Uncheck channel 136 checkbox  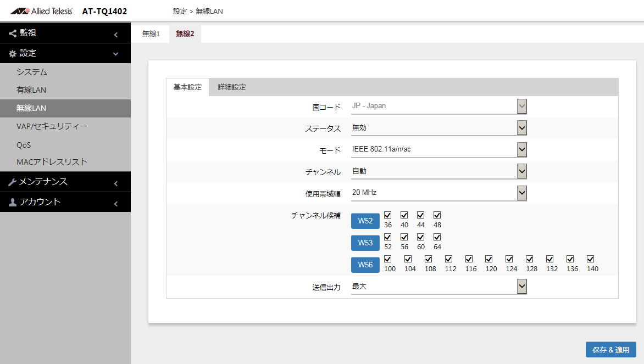(x=570, y=259)
